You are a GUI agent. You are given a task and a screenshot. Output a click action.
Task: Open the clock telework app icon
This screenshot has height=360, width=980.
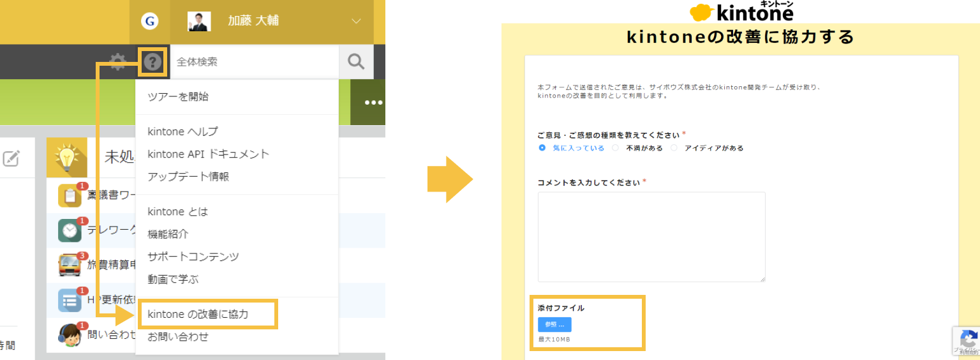pyautogui.click(x=70, y=230)
